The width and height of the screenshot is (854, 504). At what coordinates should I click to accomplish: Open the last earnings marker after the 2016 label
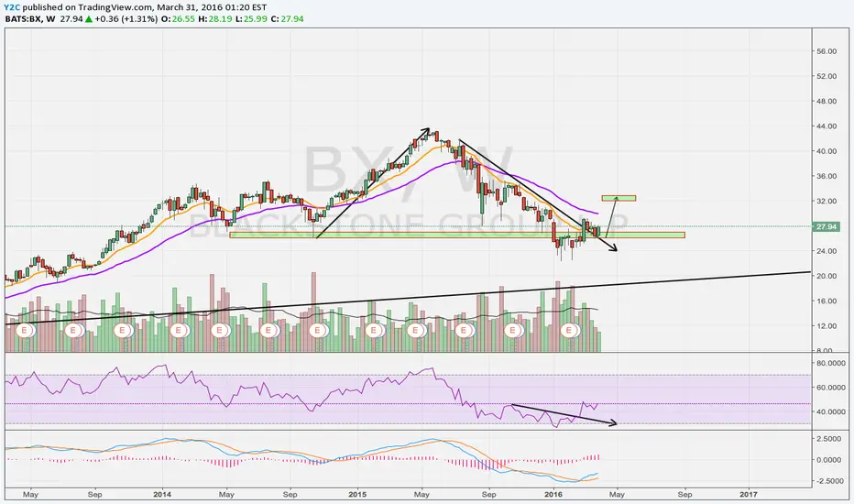click(570, 330)
